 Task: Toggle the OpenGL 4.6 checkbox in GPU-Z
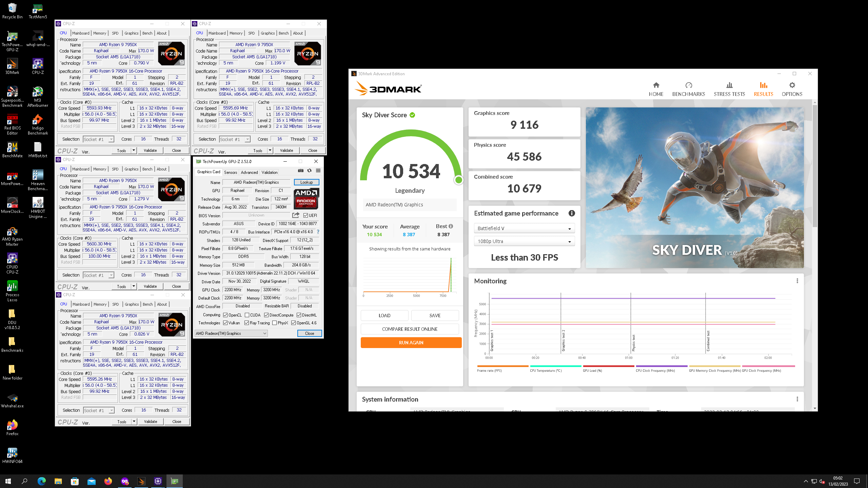(x=293, y=323)
